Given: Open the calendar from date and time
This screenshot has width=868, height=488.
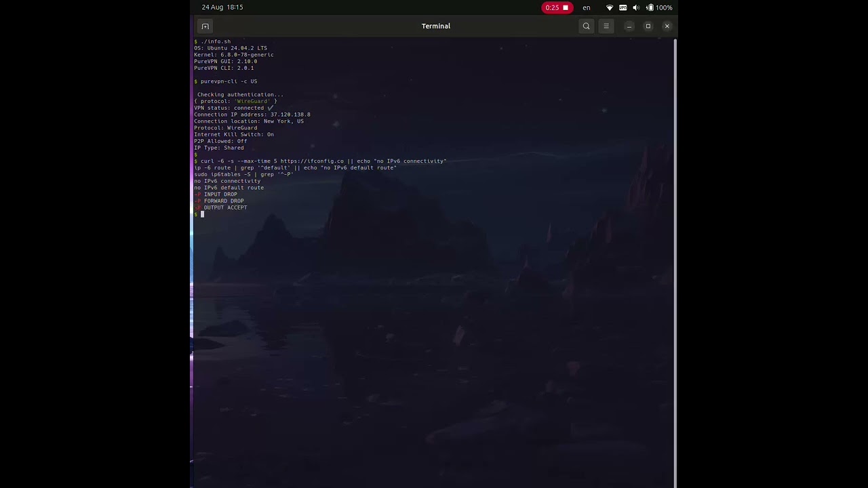Looking at the screenshot, I should pos(222,7).
